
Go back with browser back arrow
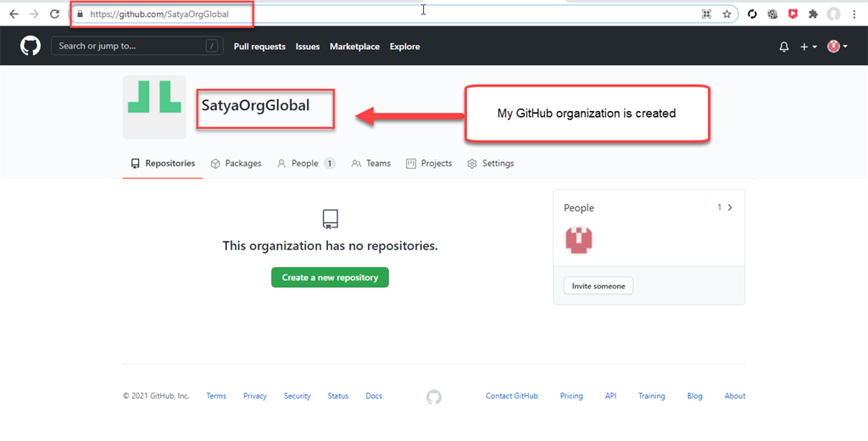click(14, 14)
